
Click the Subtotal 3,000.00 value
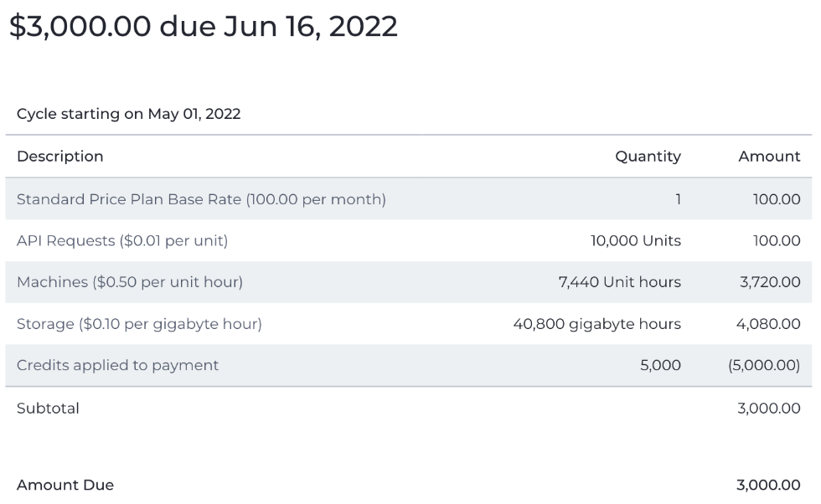[769, 409]
